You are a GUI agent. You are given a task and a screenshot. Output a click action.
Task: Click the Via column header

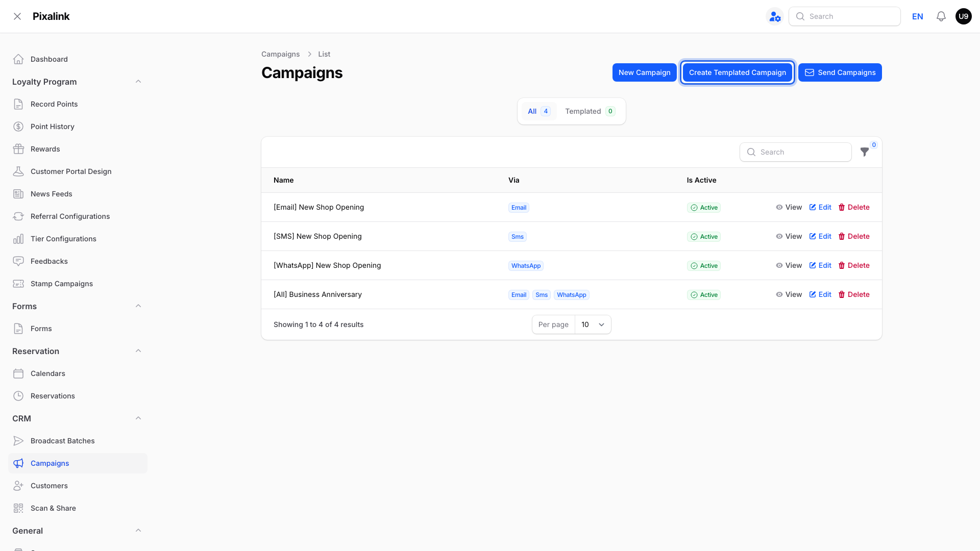tap(513, 180)
